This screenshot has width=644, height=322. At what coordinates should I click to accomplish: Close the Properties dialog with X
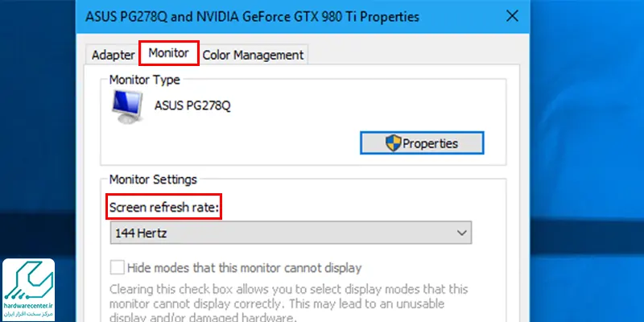click(512, 16)
